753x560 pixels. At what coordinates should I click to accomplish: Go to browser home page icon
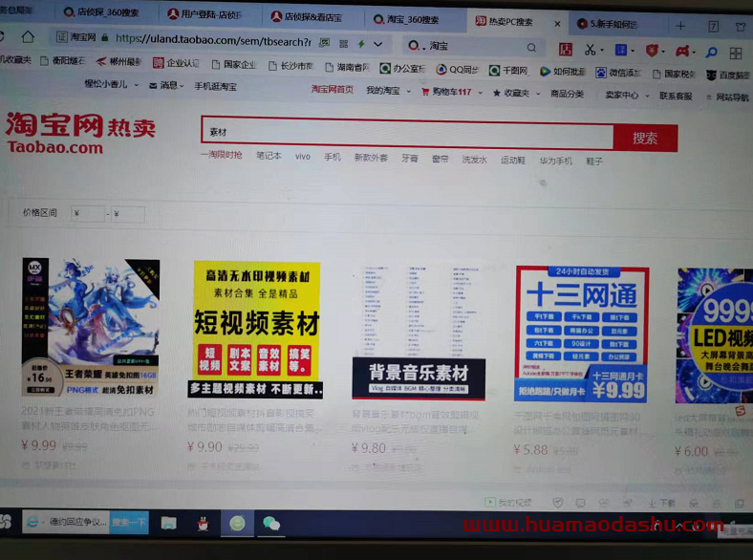click(x=28, y=37)
